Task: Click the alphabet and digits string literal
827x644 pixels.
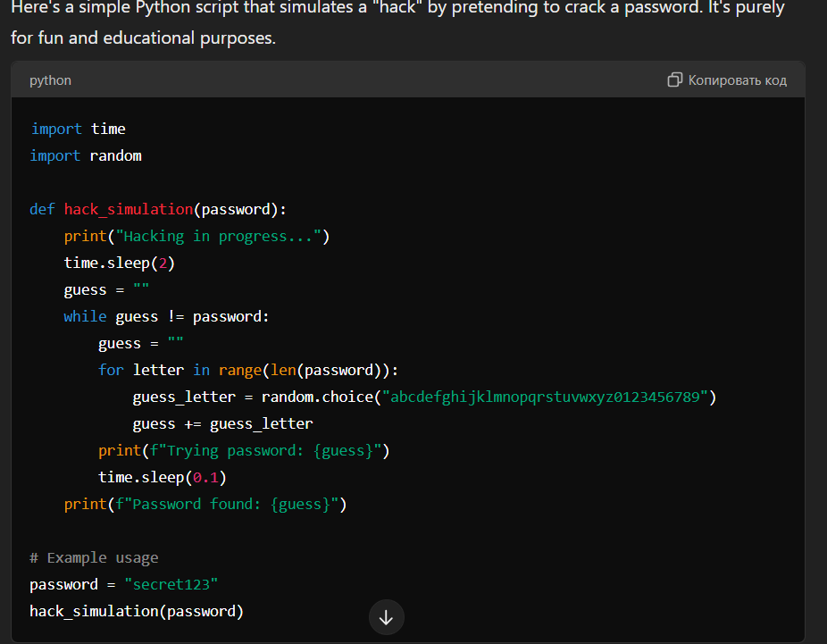Action: [x=545, y=397]
